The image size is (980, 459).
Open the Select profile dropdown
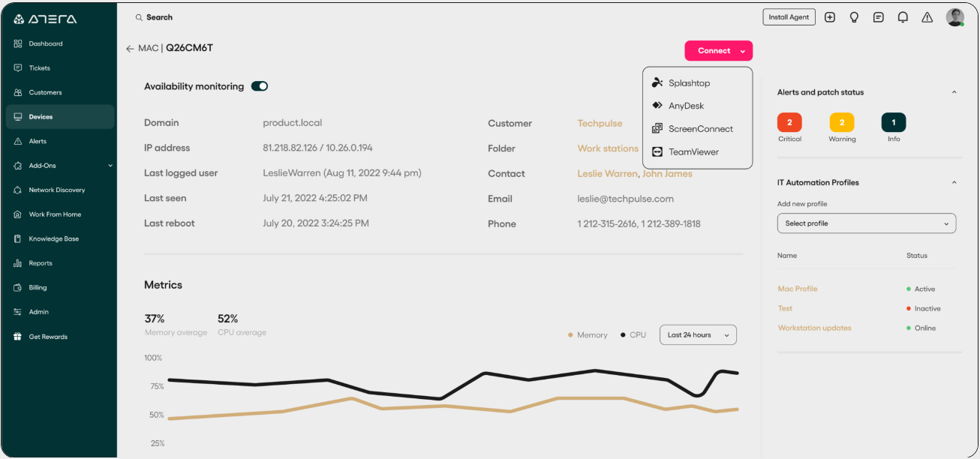click(x=867, y=223)
